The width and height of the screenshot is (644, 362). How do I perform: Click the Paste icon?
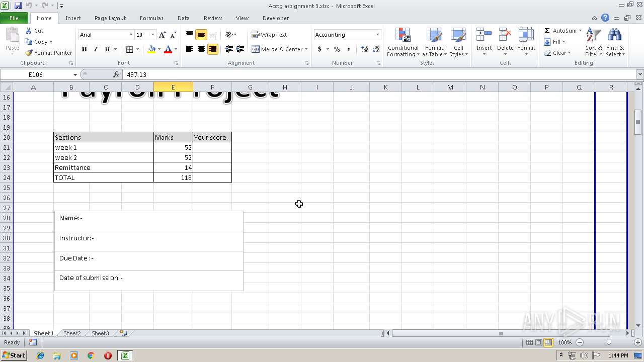(12, 36)
